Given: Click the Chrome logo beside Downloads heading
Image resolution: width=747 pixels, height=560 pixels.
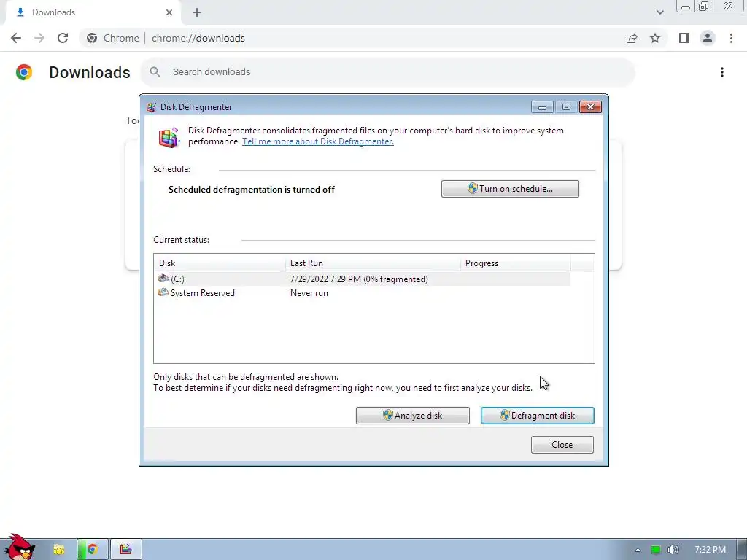Looking at the screenshot, I should pyautogui.click(x=24, y=72).
